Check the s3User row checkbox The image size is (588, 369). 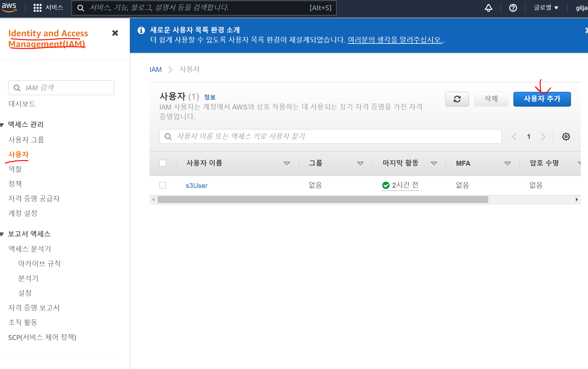(163, 185)
